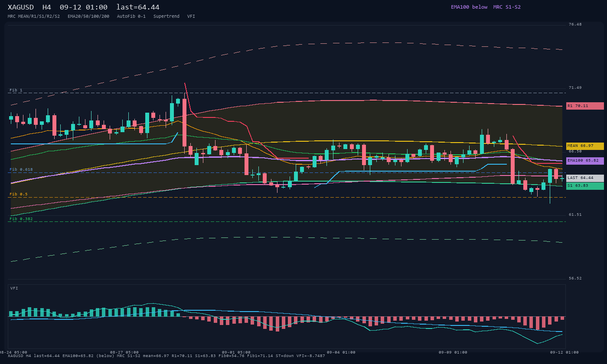607x364 pixels.
Task: Click the Fib 0.382 level label
Action: point(21,219)
